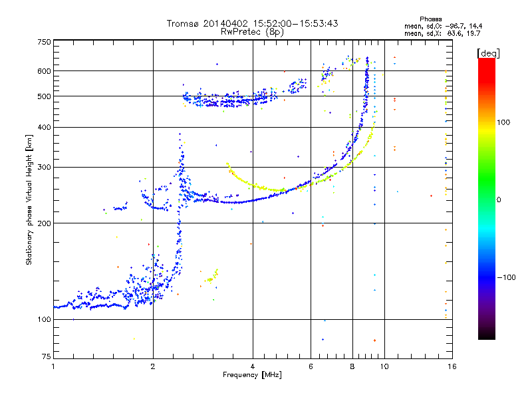Click the black bottom of the colorbar
This screenshot has width=532, height=399.
point(487,334)
